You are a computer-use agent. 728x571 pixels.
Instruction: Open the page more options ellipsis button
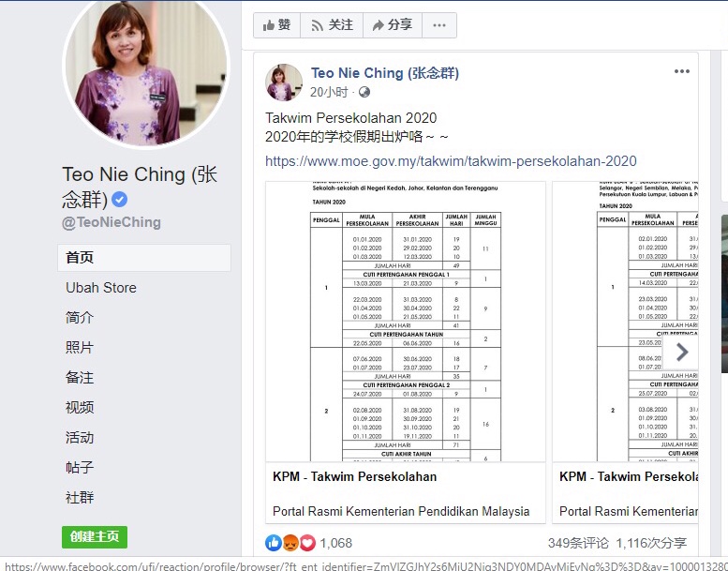tap(439, 25)
